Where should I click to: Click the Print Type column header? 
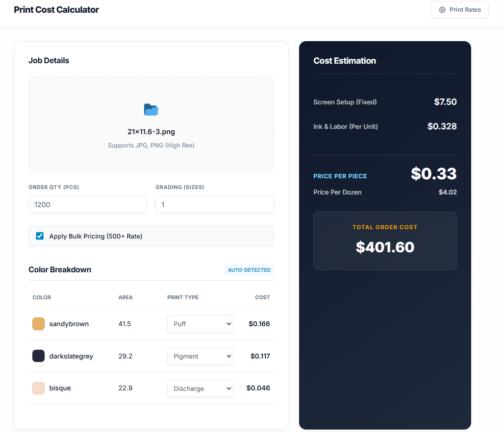[183, 297]
